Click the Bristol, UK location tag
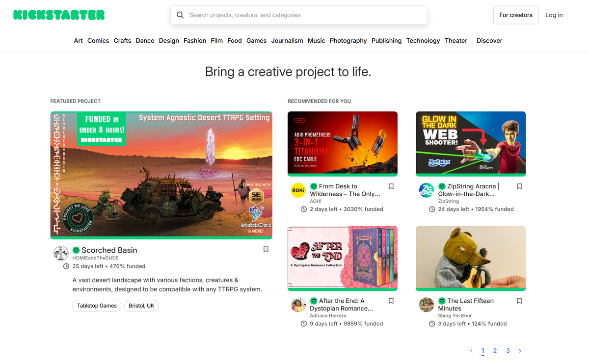The width and height of the screenshot is (589, 364). (141, 306)
